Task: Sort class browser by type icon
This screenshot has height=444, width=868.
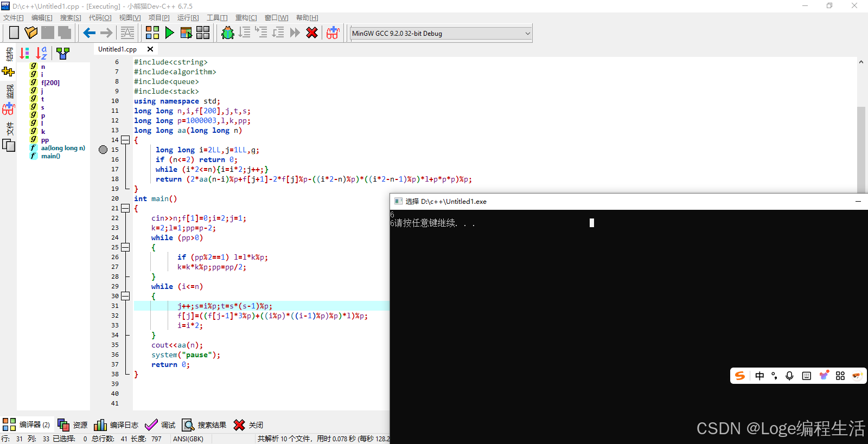Action: 24,53
